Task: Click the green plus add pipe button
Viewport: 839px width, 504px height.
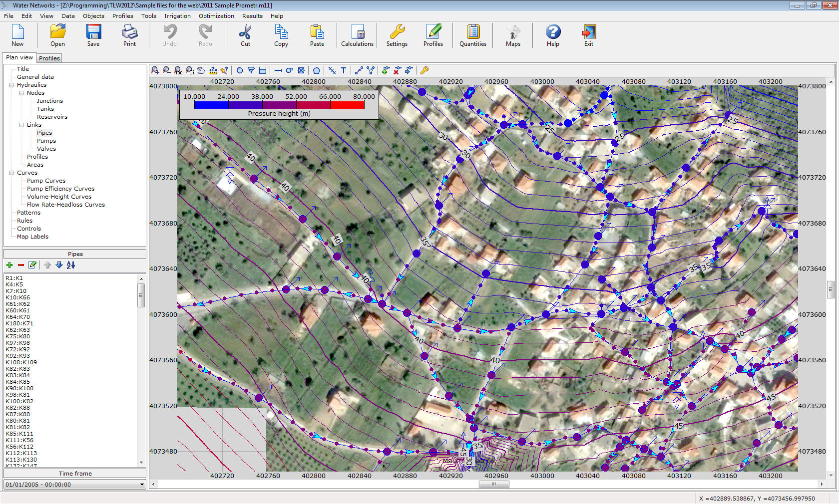Action: (x=9, y=265)
